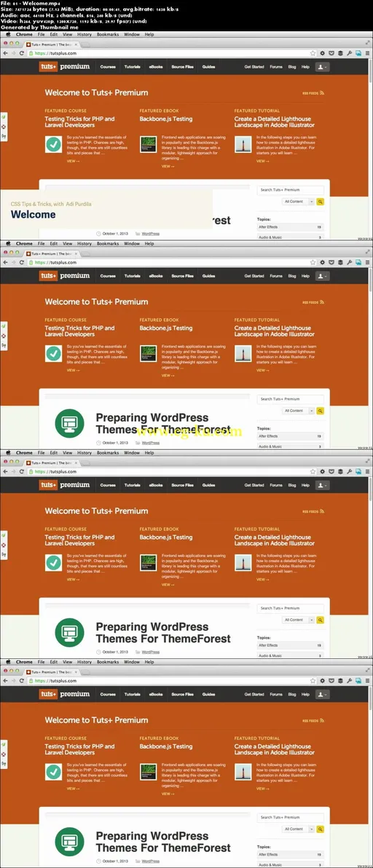Screen dimensions: 373x868
Task: Open the View menu in the third frame
Action: (x=67, y=453)
